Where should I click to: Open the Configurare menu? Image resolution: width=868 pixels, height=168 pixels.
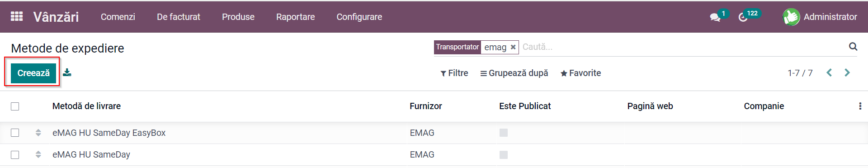tap(359, 17)
